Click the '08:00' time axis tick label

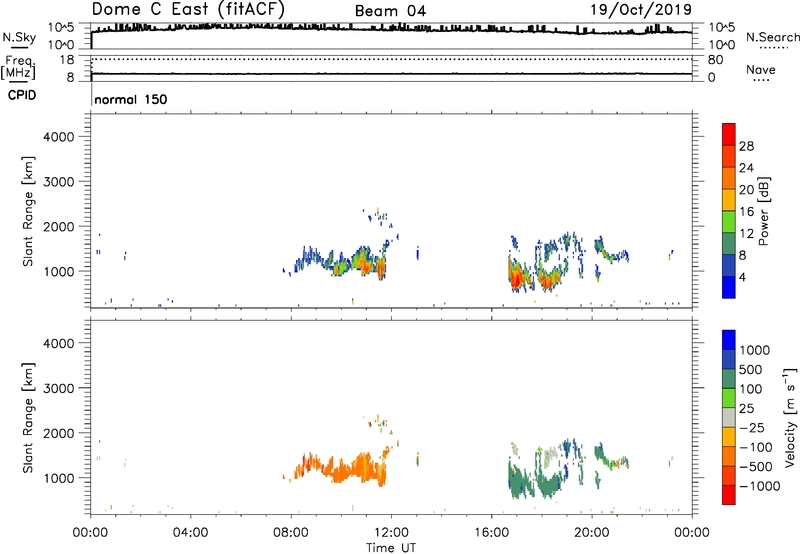pos(291,533)
